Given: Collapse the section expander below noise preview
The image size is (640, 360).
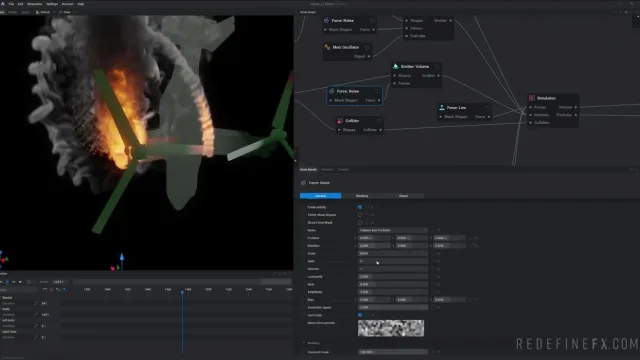Looking at the screenshot, I should [x=304, y=343].
